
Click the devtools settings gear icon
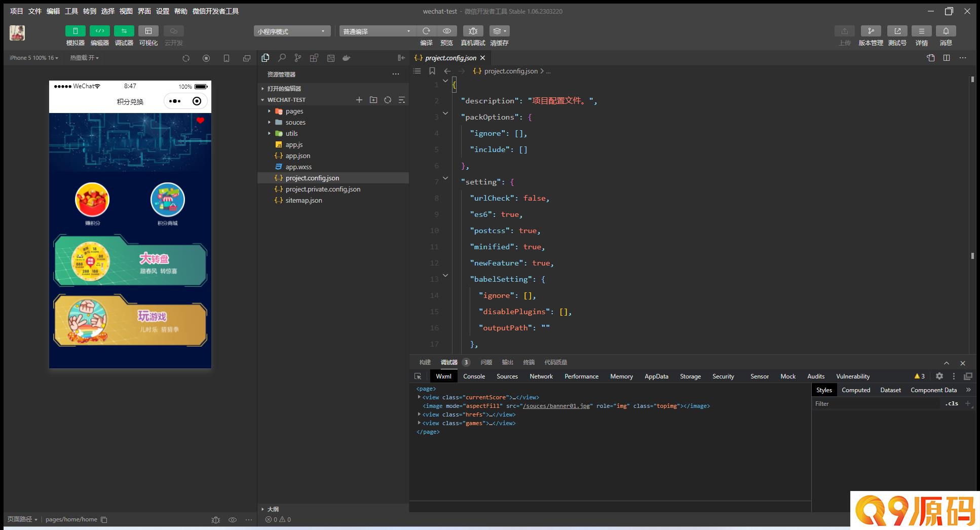(x=939, y=376)
